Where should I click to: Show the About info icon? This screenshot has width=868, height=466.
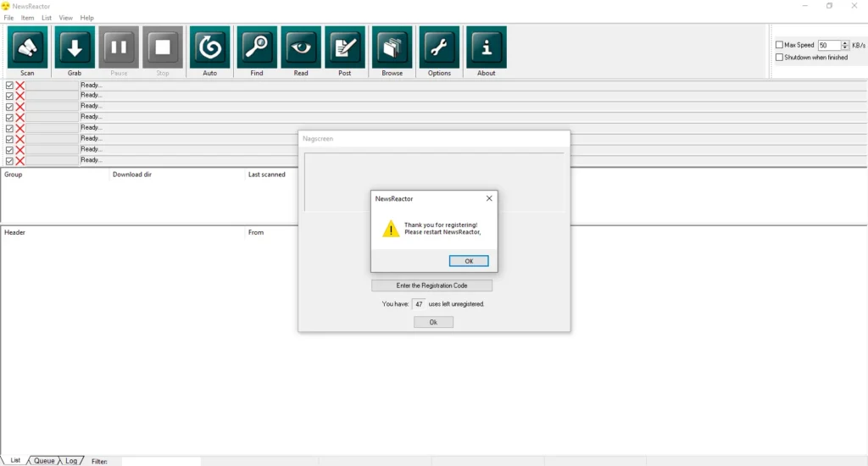coord(487,47)
